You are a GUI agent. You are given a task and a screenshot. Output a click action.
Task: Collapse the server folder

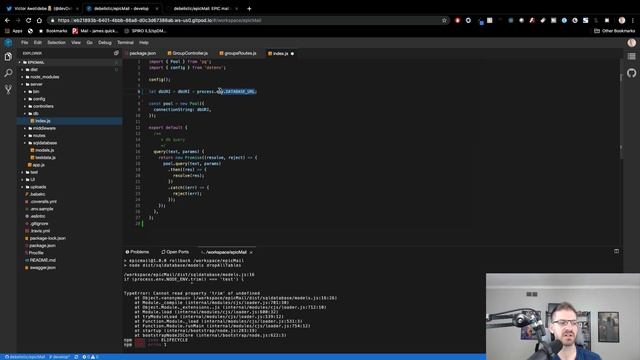tap(36, 84)
